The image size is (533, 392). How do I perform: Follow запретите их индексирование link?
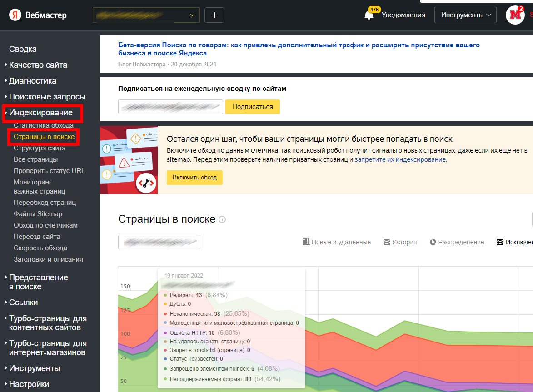(x=400, y=159)
